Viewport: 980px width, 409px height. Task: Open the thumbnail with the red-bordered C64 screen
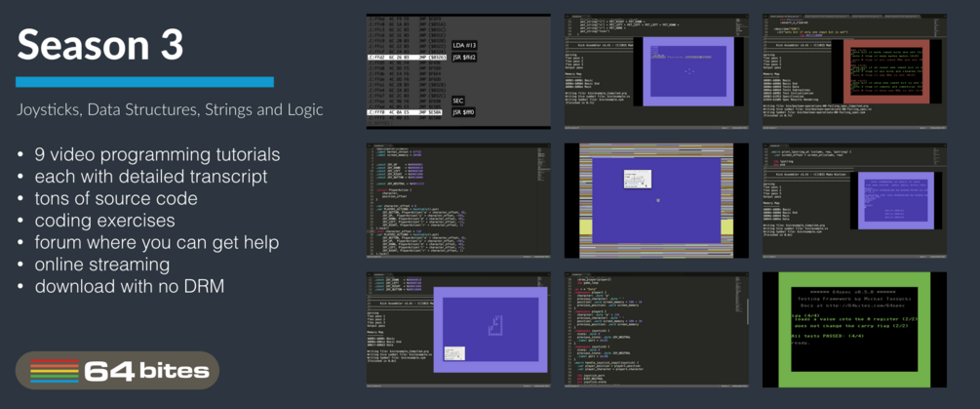[x=854, y=71]
